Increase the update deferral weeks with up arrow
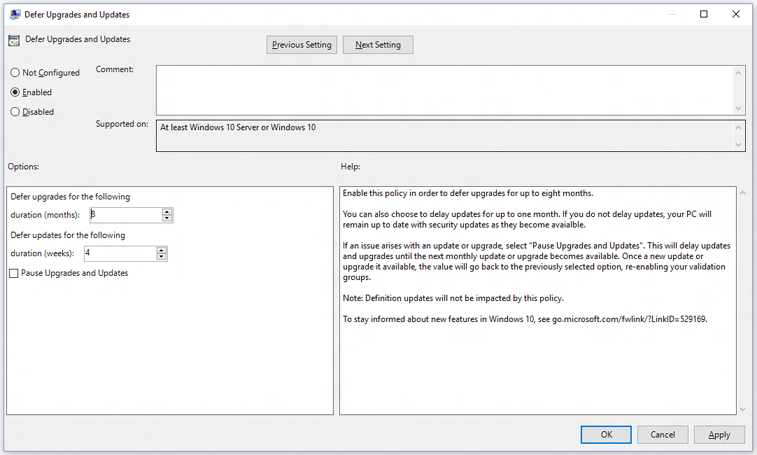 tap(162, 250)
